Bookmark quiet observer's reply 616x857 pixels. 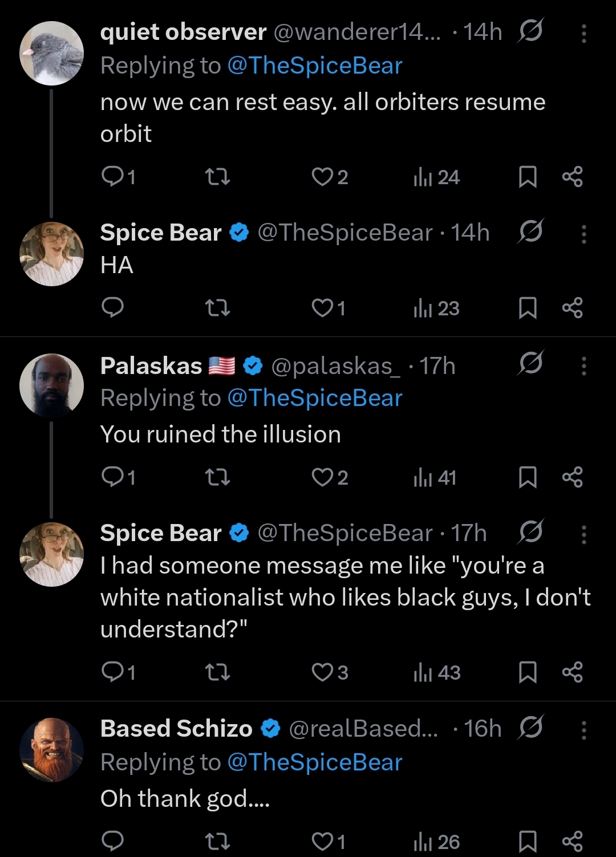click(527, 177)
